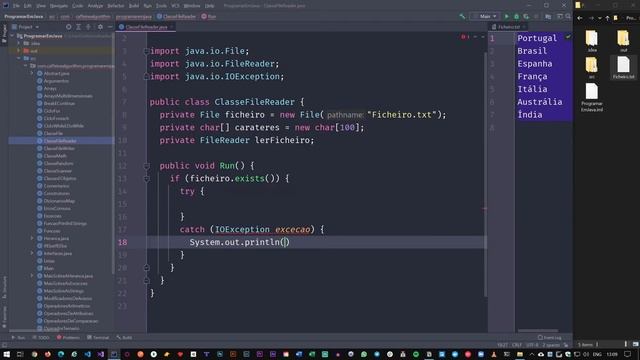Open the Code menu

point(77,6)
